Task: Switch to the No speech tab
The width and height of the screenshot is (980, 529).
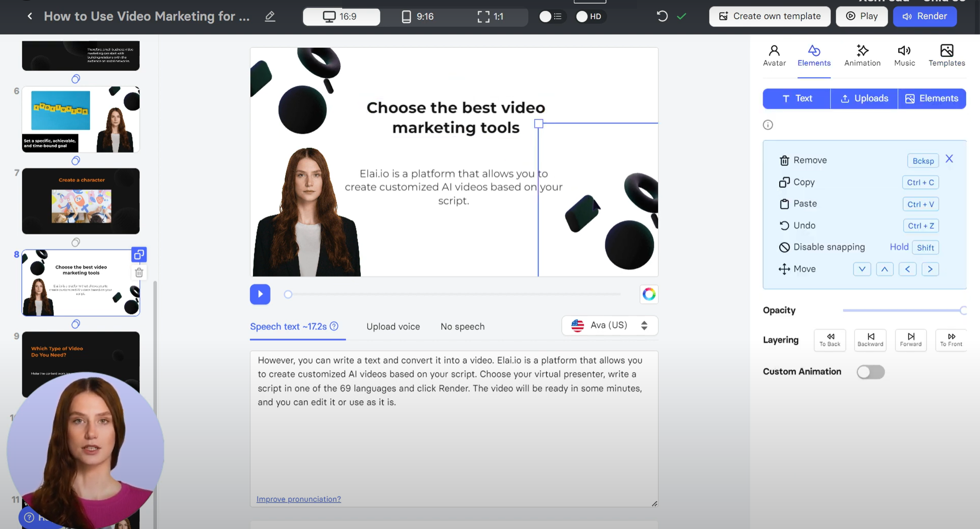Action: coord(462,326)
